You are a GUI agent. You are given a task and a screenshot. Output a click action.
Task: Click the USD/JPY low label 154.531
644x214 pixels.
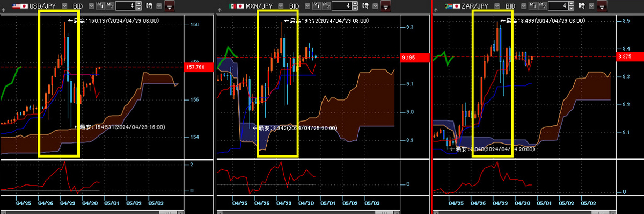120,127
